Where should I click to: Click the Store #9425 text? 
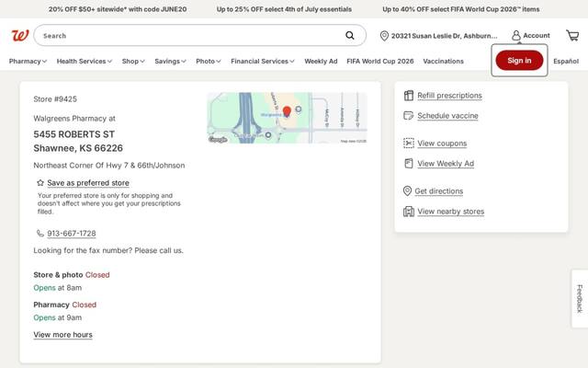click(55, 99)
